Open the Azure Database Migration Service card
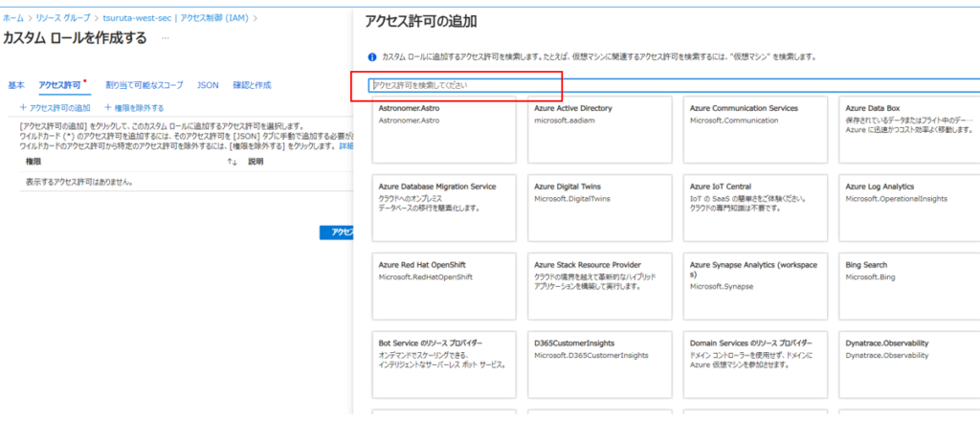This screenshot has width=980, height=441. [444, 208]
